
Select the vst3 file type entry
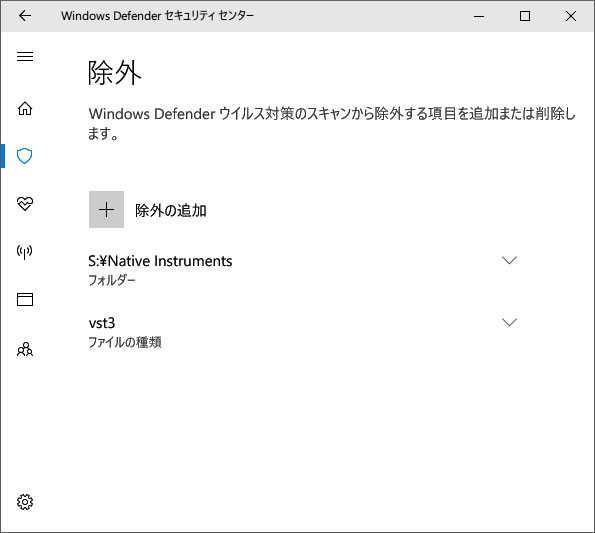[304, 332]
